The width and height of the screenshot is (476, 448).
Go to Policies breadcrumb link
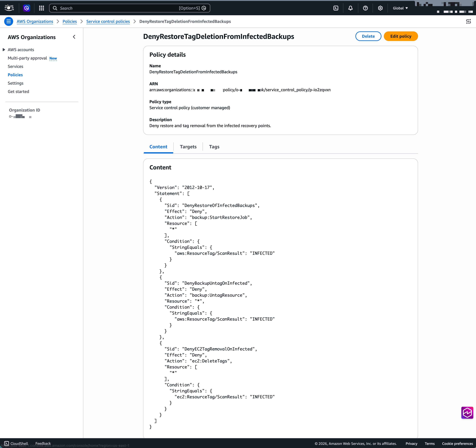(x=70, y=21)
